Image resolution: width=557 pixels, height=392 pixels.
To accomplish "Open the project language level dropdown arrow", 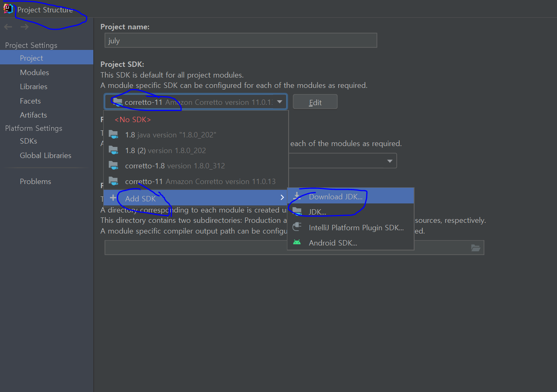I will pyautogui.click(x=390, y=161).
